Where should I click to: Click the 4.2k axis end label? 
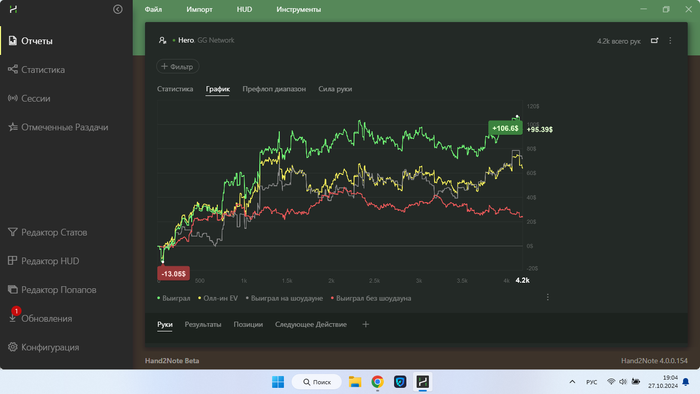click(522, 280)
